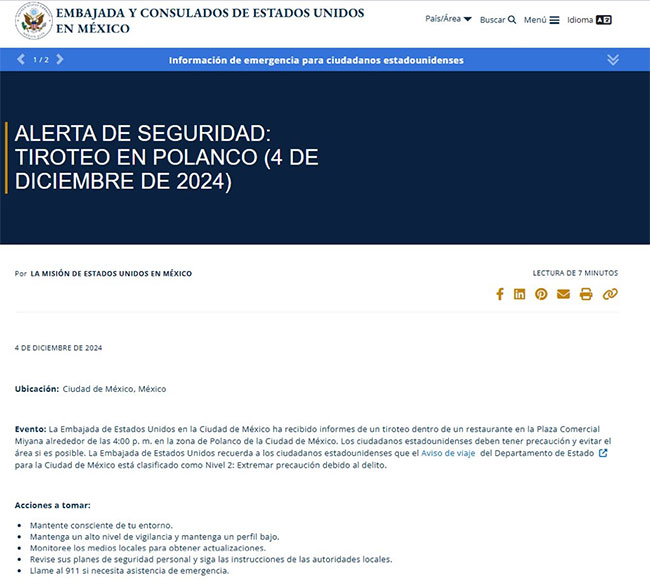Viewport: 650px width, 583px height.
Task: Open the emergency information banner text
Action: pos(316,60)
